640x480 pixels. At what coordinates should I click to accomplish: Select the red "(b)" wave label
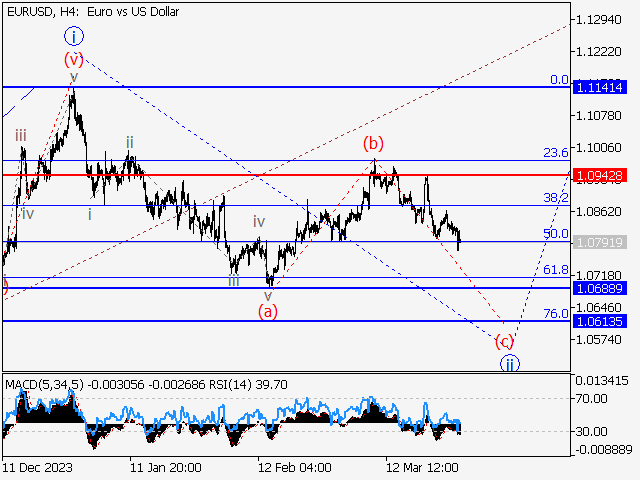pyautogui.click(x=373, y=143)
